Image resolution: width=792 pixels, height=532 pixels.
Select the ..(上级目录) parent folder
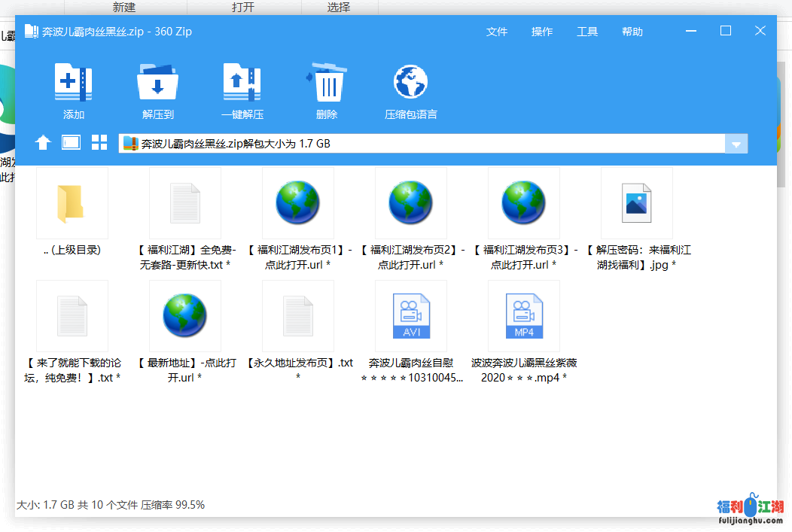(x=72, y=204)
